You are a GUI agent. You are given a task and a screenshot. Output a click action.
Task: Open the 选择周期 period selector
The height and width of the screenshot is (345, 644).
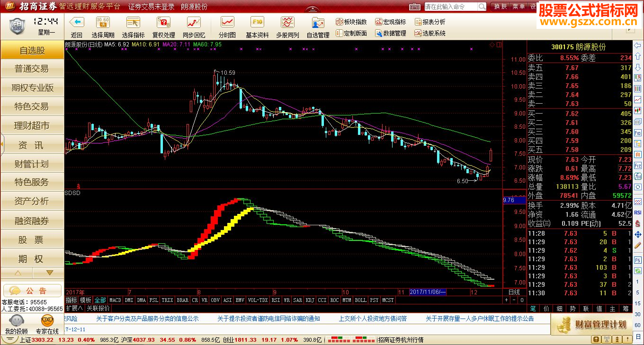103,22
